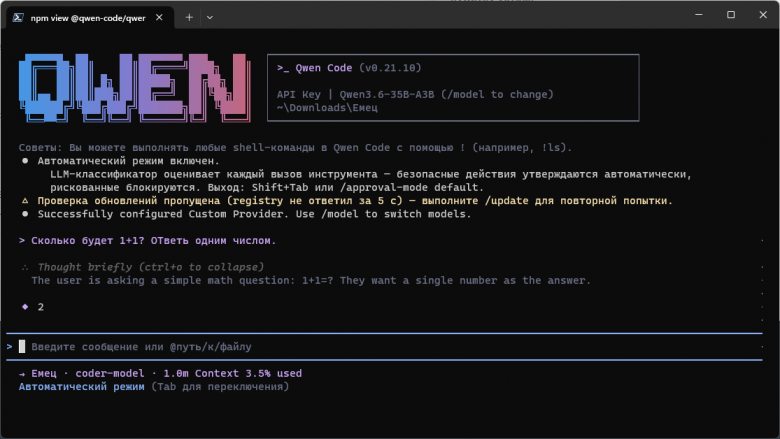780x439 pixels.
Task: Select the npm view @qwen-code terminal tab
Action: [x=90, y=18]
